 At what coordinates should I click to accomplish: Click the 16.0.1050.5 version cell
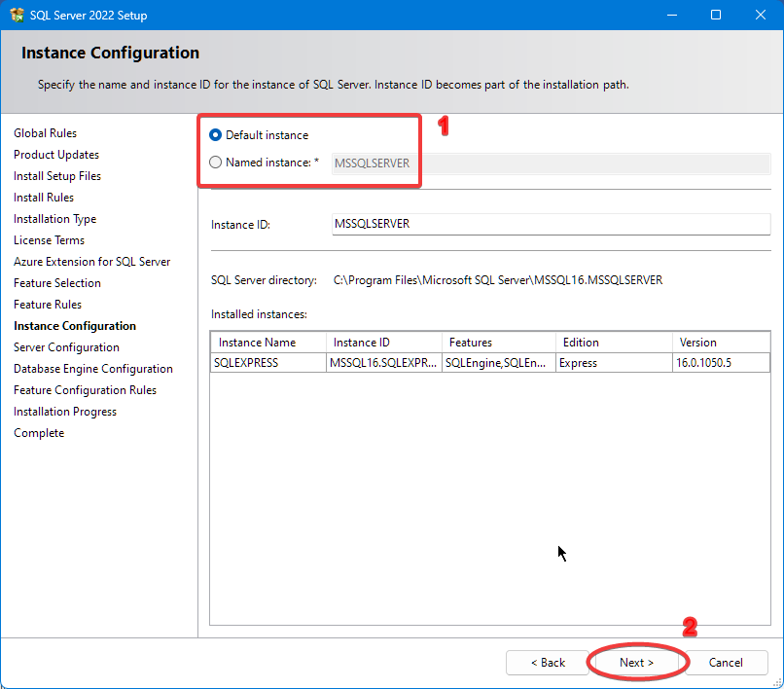[x=721, y=363]
